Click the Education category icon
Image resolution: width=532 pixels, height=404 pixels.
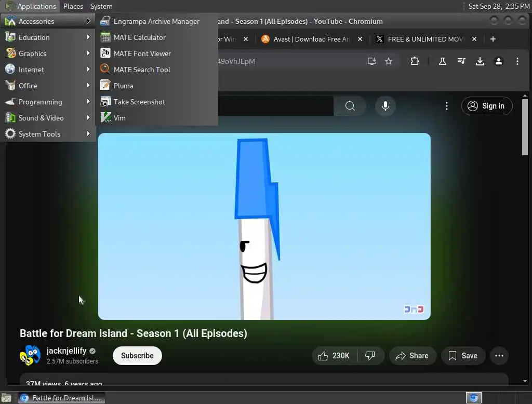10,37
